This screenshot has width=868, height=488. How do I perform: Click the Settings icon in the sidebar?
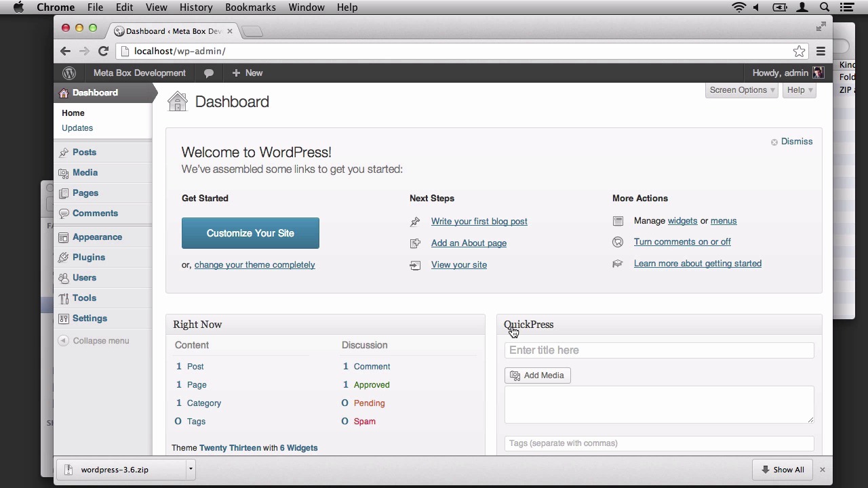64,319
